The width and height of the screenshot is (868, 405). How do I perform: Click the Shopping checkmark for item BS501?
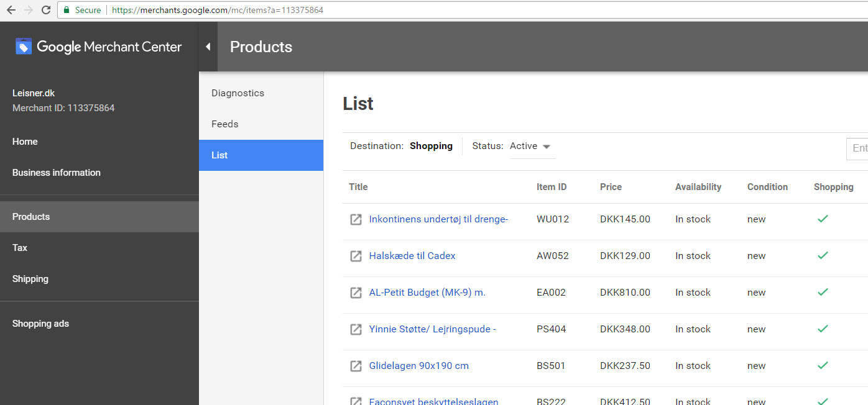tap(823, 365)
